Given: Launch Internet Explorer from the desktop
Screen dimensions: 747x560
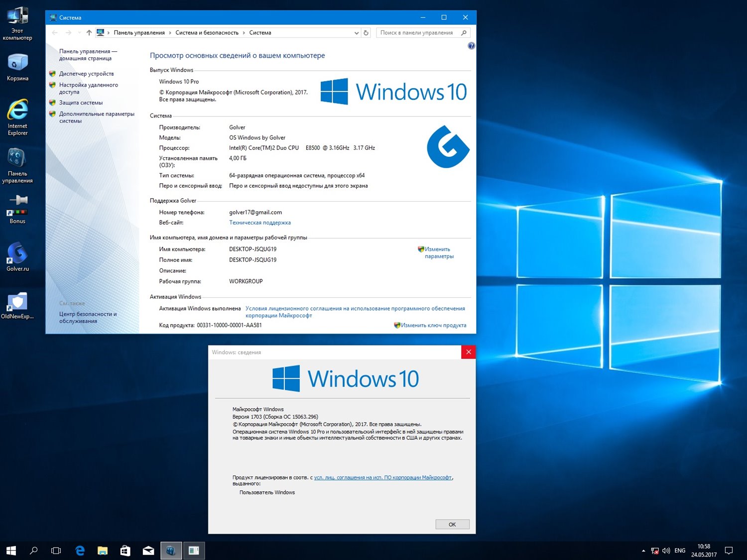Looking at the screenshot, I should click(x=17, y=117).
